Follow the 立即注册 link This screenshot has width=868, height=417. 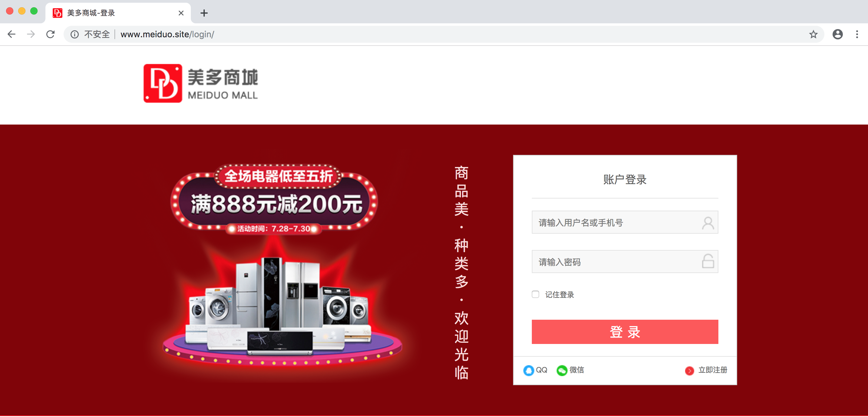click(713, 370)
